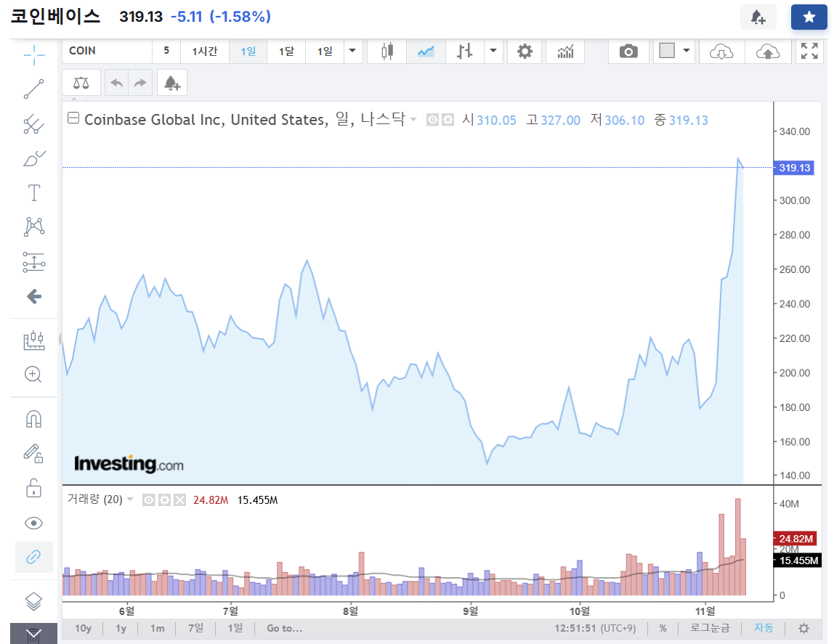This screenshot has width=834, height=644.
Task: Open volume indicator settings gear
Action: (164, 500)
